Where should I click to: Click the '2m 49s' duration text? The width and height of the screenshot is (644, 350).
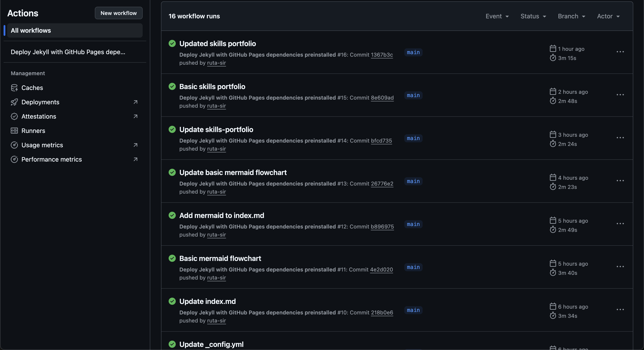[568, 230]
